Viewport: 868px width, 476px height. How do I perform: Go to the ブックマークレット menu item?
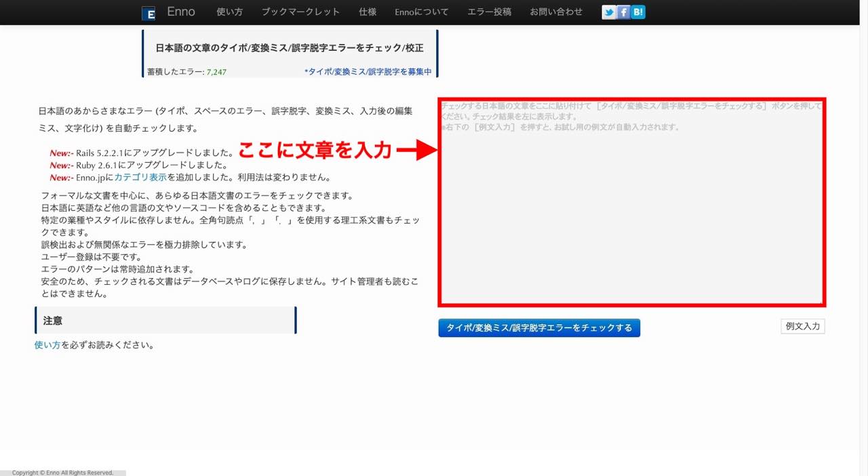click(x=300, y=12)
